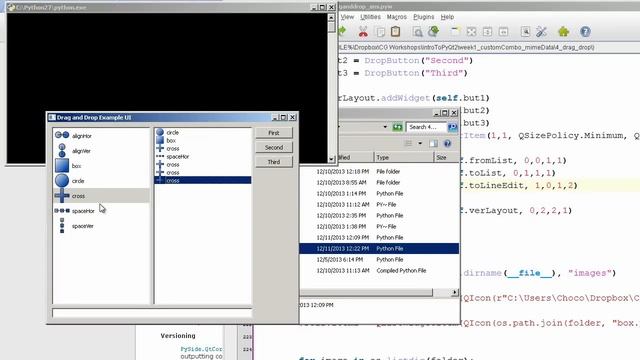Select the 12/5/2013 6:14 PM Python File row
The image size is (640, 360).
pos(379,259)
